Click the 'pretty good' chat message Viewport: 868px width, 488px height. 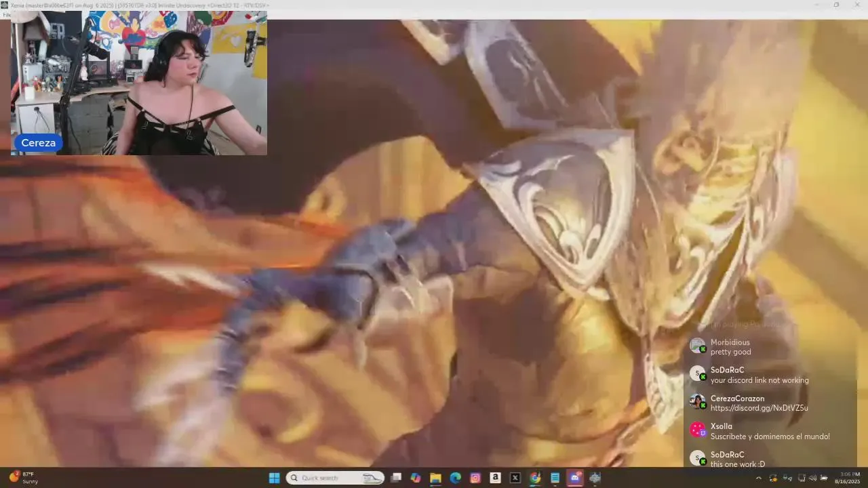(x=730, y=352)
